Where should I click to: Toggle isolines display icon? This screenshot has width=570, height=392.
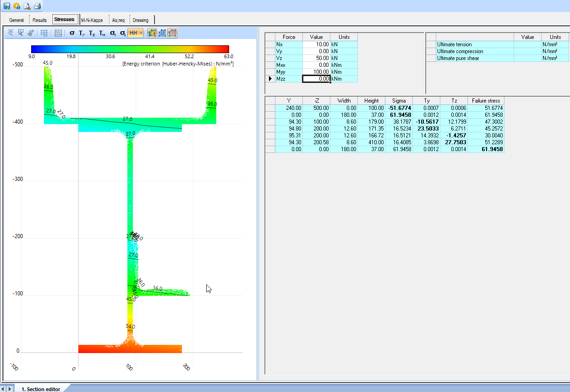click(172, 33)
